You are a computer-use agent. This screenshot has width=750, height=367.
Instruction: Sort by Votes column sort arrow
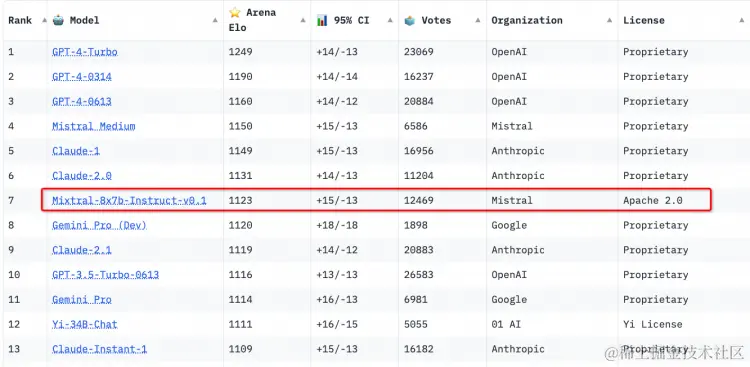[x=478, y=20]
